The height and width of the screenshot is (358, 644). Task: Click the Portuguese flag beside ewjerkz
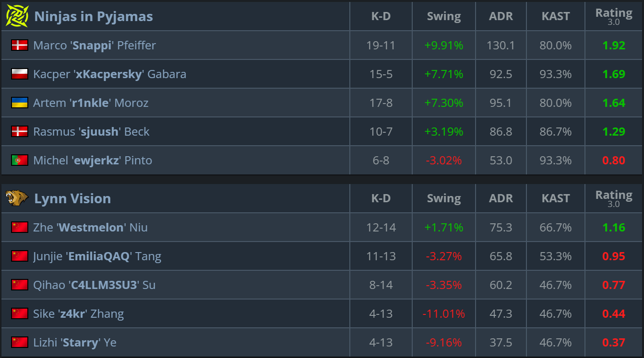tap(20, 161)
